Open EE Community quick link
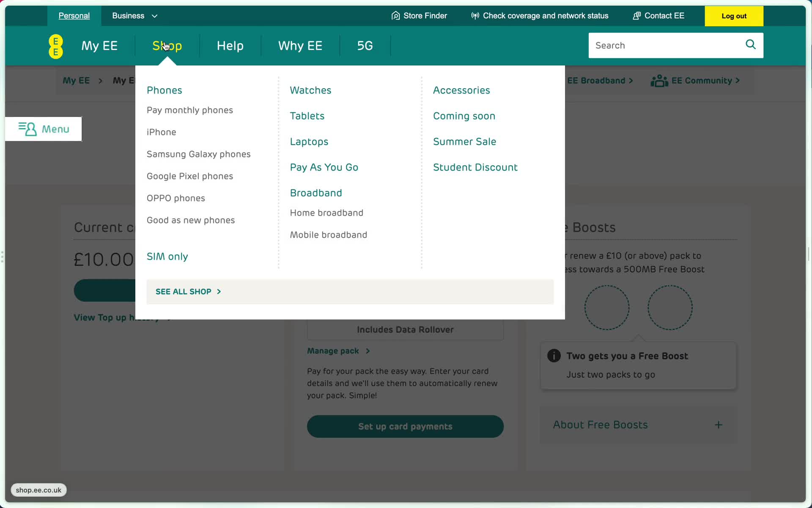Screen dimensions: 812x508 695,80
